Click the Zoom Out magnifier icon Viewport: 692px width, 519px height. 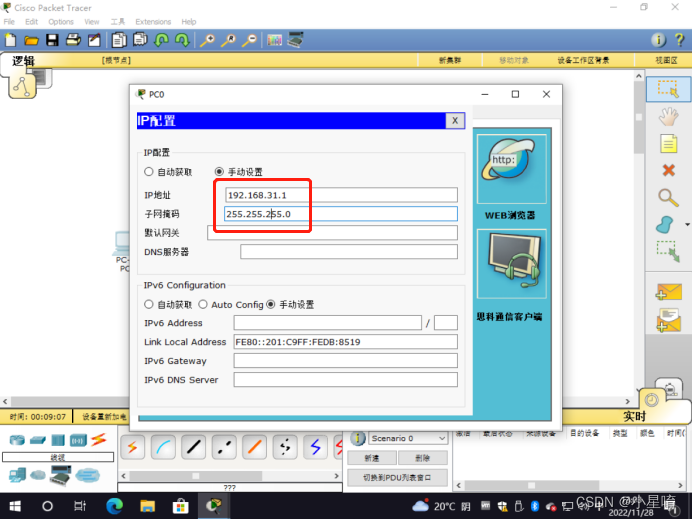click(x=250, y=40)
